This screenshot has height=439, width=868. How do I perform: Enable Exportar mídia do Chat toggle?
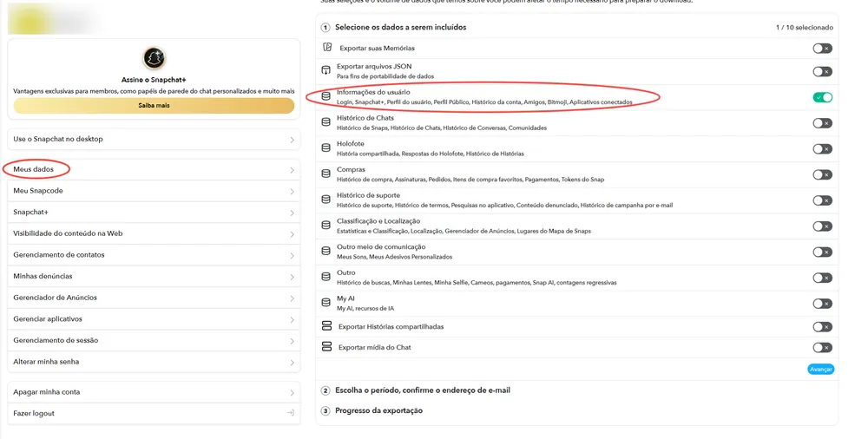click(x=822, y=348)
